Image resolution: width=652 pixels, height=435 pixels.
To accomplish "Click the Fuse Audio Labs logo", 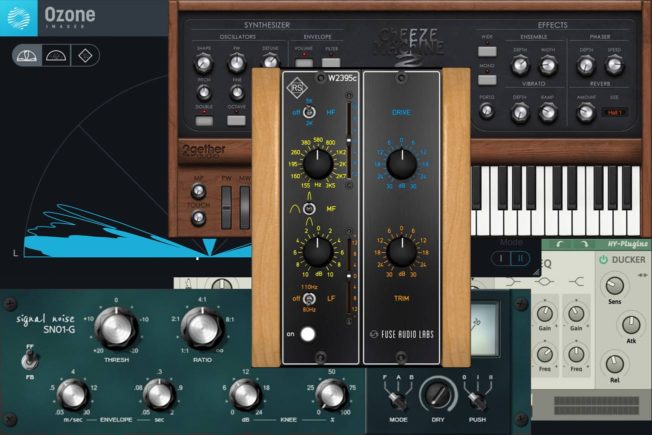I will pos(401,334).
